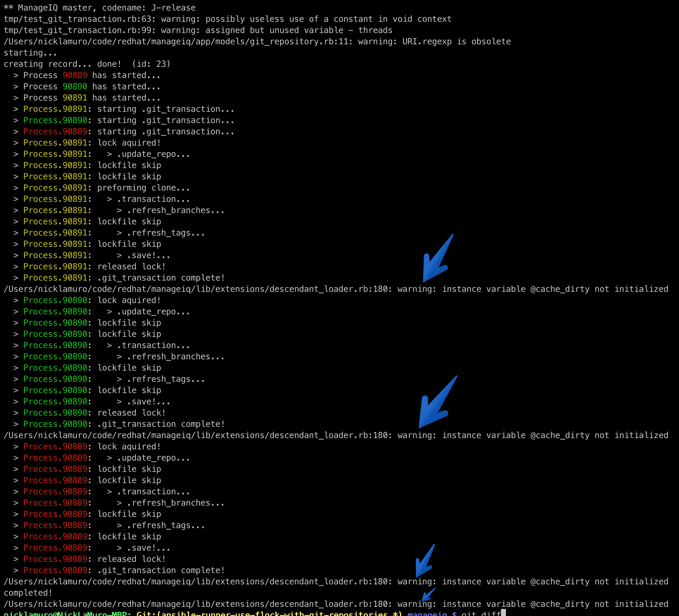679x616 pixels.
Task: Click the 'ManageIQ master, codename: J-release' header
Action: (x=100, y=8)
